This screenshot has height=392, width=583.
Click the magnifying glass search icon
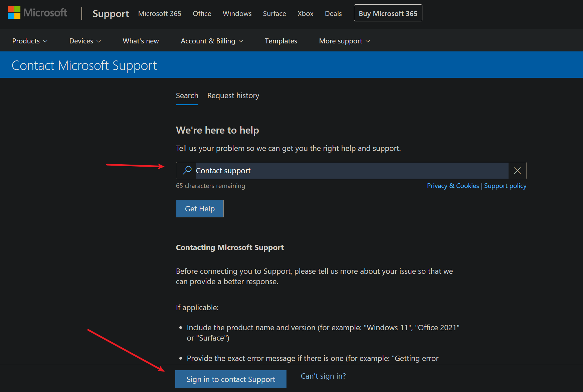pos(187,170)
